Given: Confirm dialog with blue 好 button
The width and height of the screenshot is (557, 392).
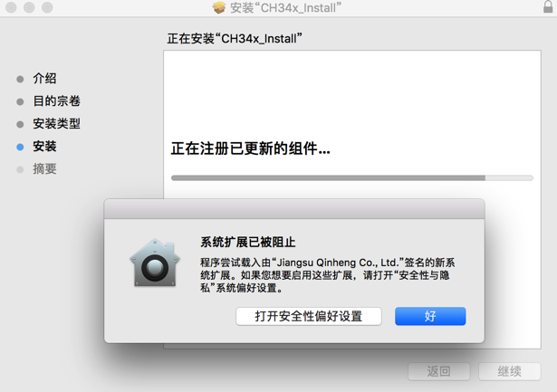Looking at the screenshot, I should coord(430,316).
